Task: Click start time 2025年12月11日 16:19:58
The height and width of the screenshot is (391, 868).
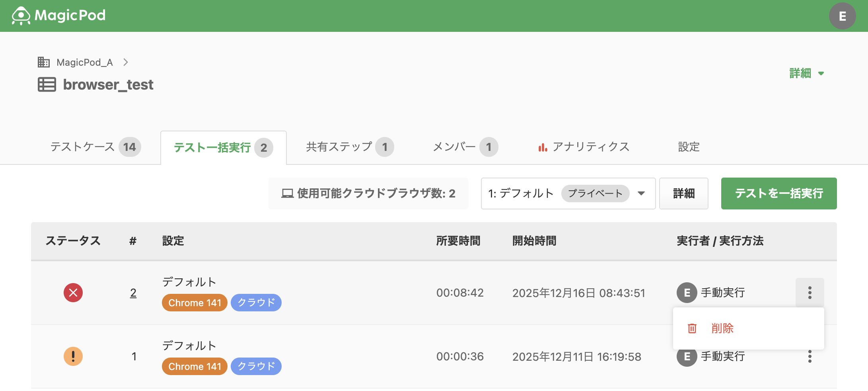Action: tap(577, 357)
